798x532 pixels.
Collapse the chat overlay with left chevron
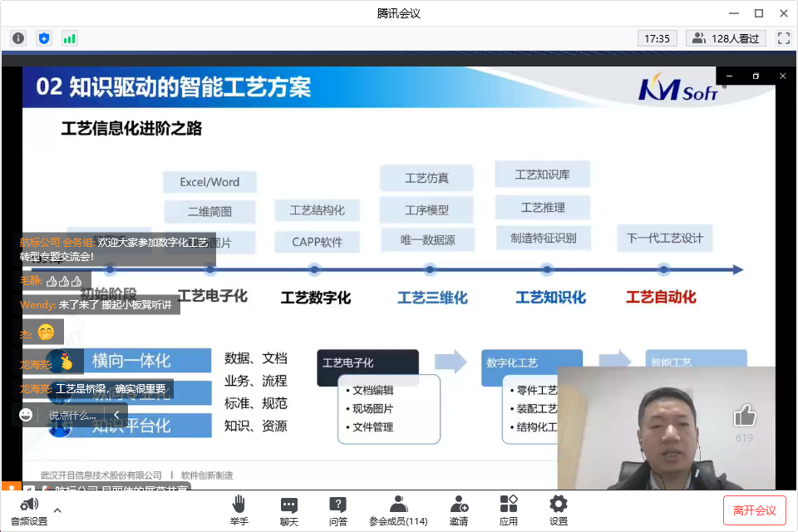[116, 414]
